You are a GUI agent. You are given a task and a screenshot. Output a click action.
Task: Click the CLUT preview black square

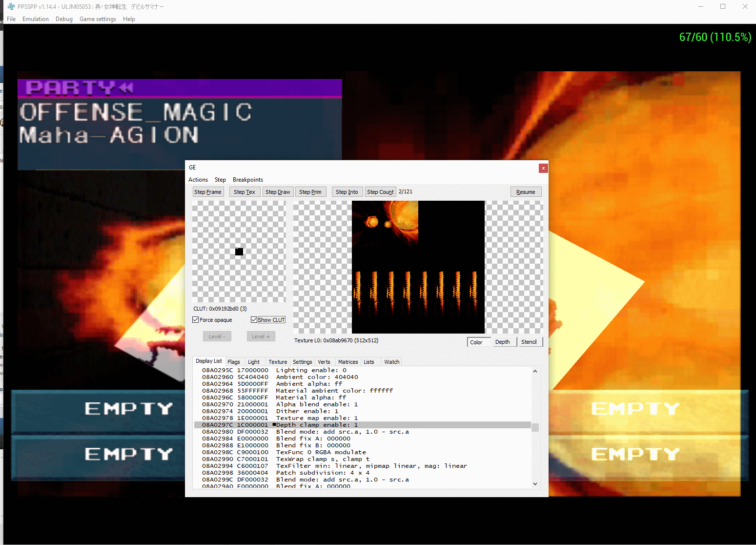click(239, 252)
